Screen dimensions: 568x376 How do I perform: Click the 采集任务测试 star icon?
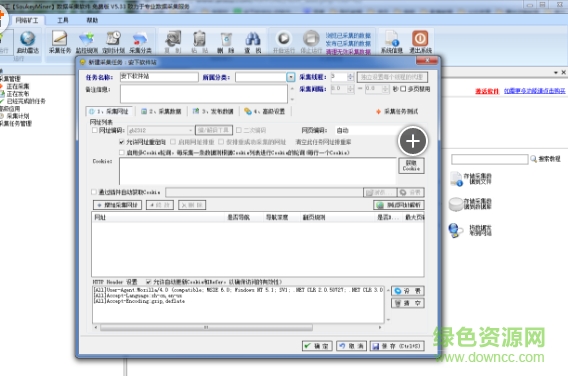pyautogui.click(x=379, y=112)
